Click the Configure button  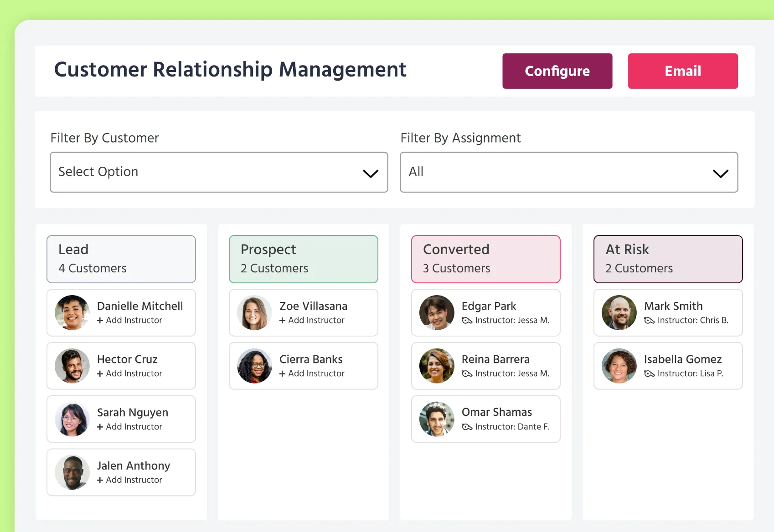(x=557, y=71)
